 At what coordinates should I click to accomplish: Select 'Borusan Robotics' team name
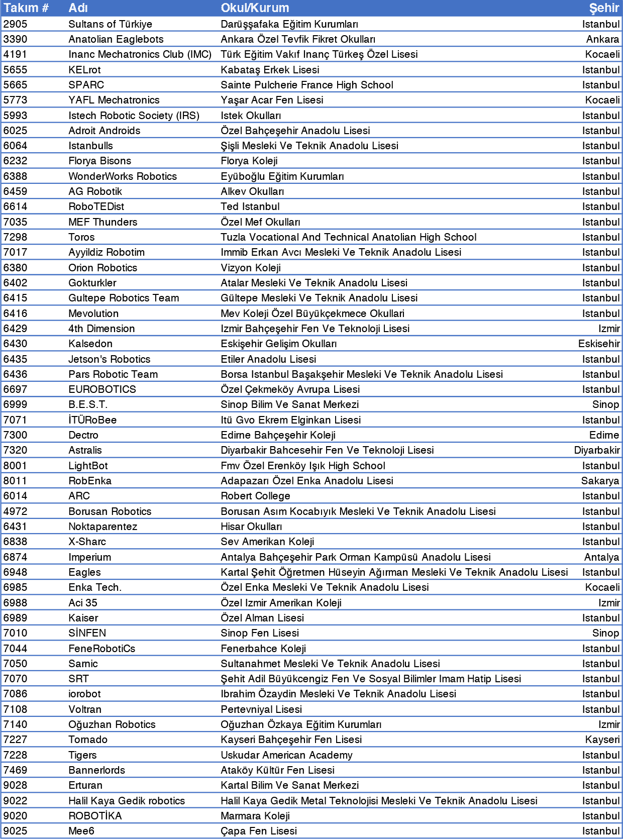[110, 511]
